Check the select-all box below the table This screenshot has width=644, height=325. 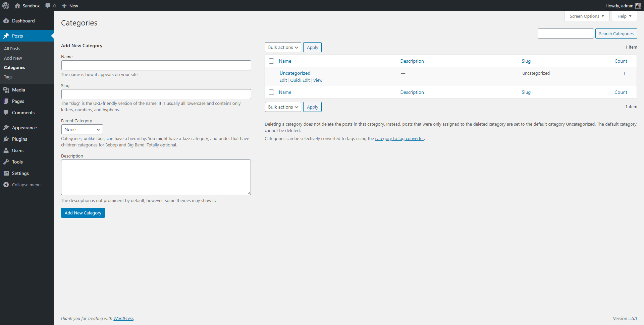pyautogui.click(x=271, y=92)
